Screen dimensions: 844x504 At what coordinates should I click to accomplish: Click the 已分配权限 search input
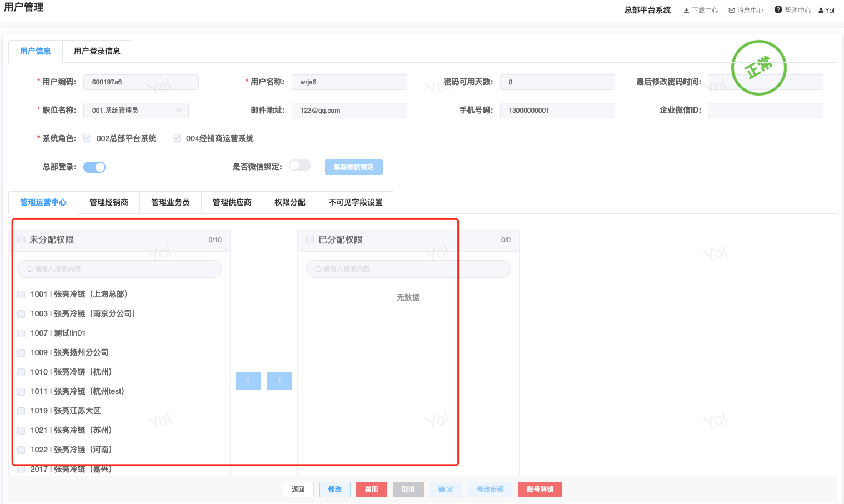tap(408, 269)
